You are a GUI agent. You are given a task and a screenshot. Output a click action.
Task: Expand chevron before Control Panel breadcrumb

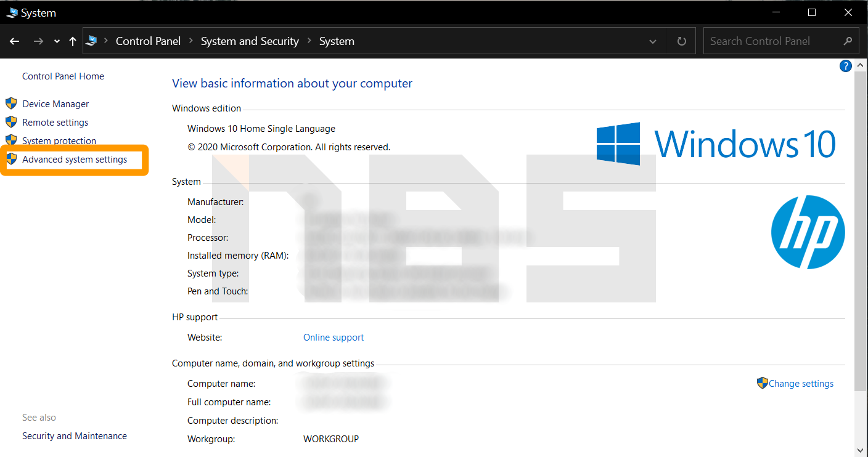(x=106, y=41)
